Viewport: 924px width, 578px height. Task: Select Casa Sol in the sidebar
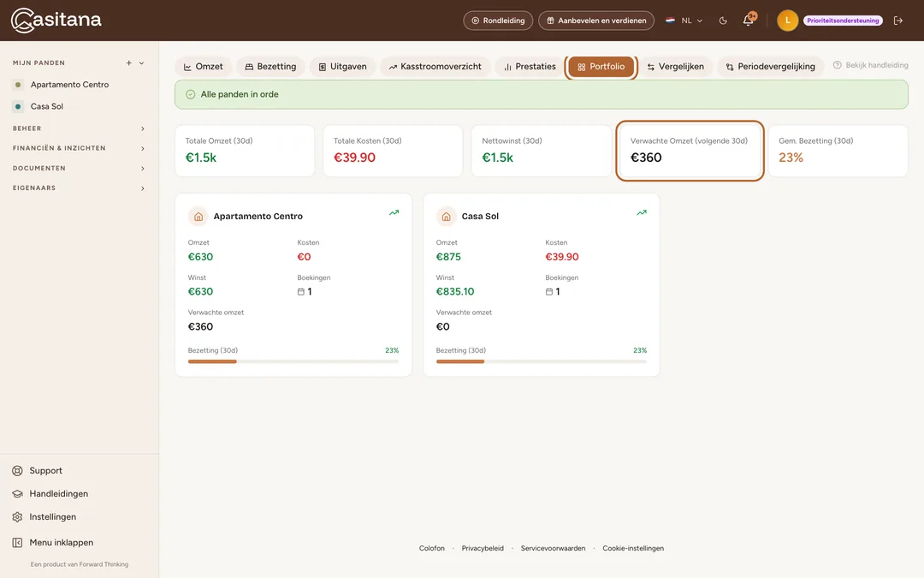tap(46, 107)
